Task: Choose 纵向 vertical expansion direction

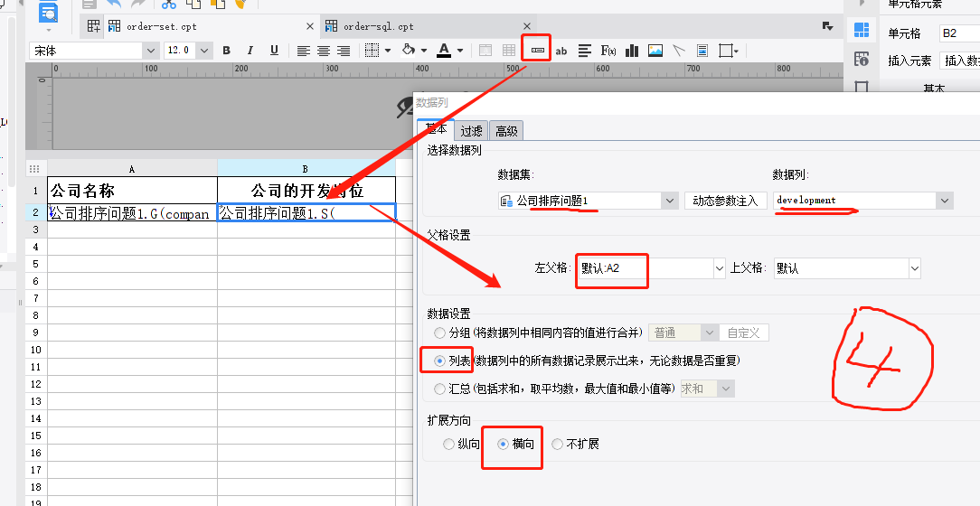Action: click(448, 445)
